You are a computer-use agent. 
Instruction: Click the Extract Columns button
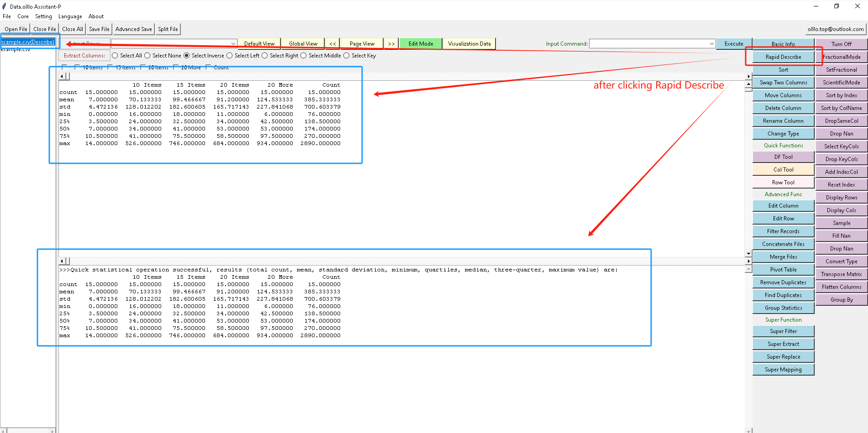tap(84, 56)
